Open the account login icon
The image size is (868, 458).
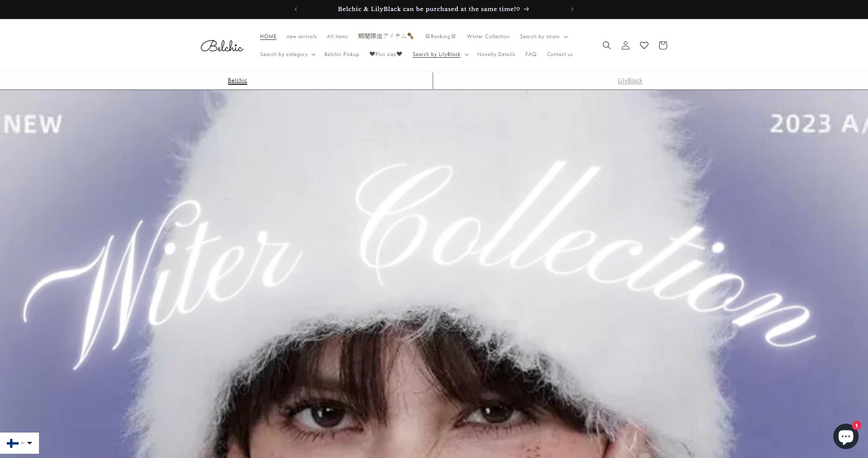click(625, 45)
